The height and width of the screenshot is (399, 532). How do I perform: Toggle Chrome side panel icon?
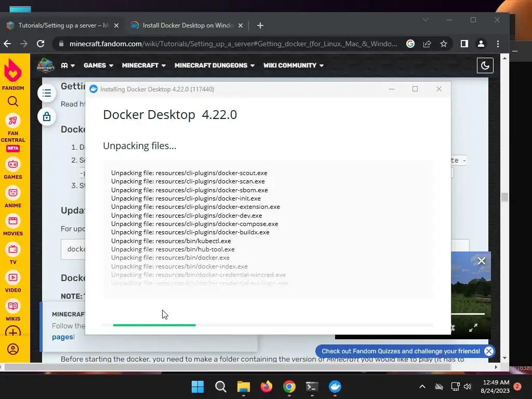point(464,44)
